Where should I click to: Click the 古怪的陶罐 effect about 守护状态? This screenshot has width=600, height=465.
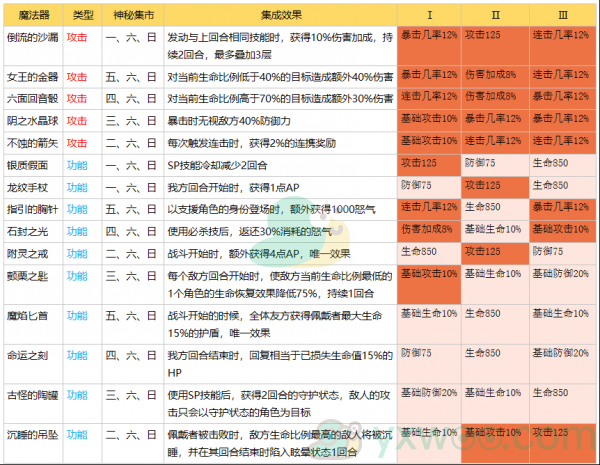(279, 403)
